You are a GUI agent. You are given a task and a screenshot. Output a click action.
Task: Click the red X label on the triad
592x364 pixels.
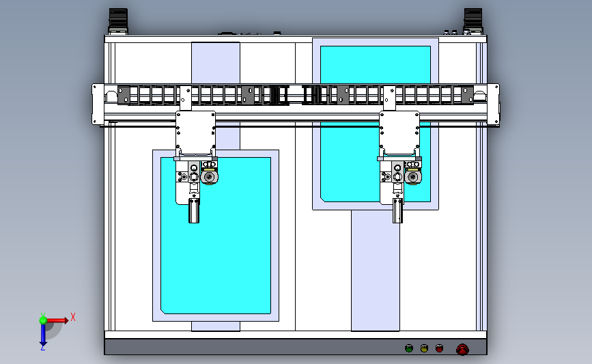(x=73, y=317)
